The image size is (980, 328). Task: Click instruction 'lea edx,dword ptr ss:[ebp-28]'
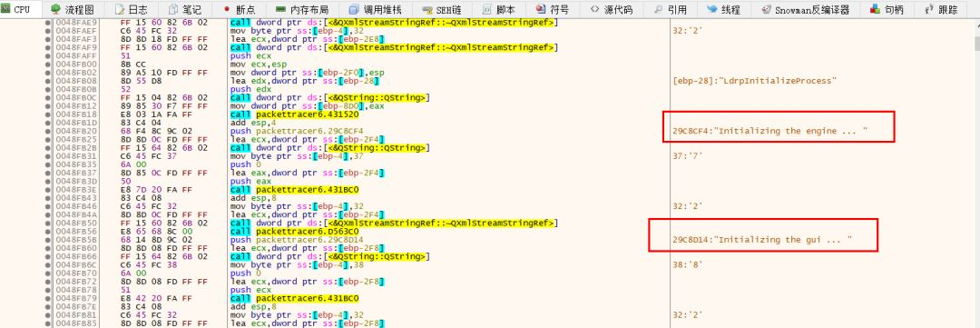[304, 81]
